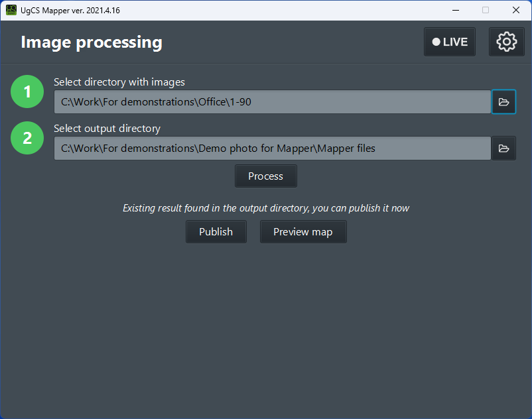Viewport: 532px width, 419px height.
Task: Click the UgCS Mapper logo in the title bar
Action: click(11, 10)
